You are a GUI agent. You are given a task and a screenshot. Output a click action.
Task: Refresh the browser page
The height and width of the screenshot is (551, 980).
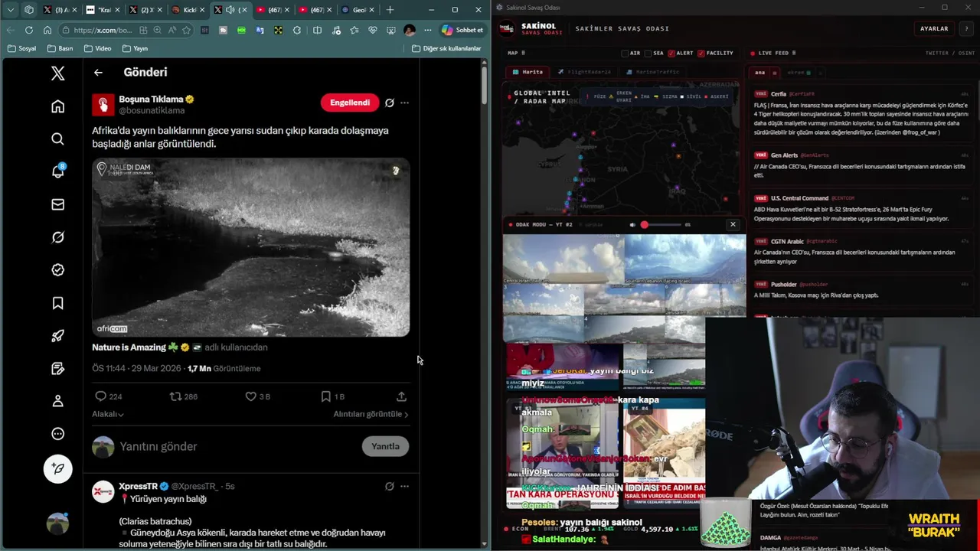[x=28, y=30]
